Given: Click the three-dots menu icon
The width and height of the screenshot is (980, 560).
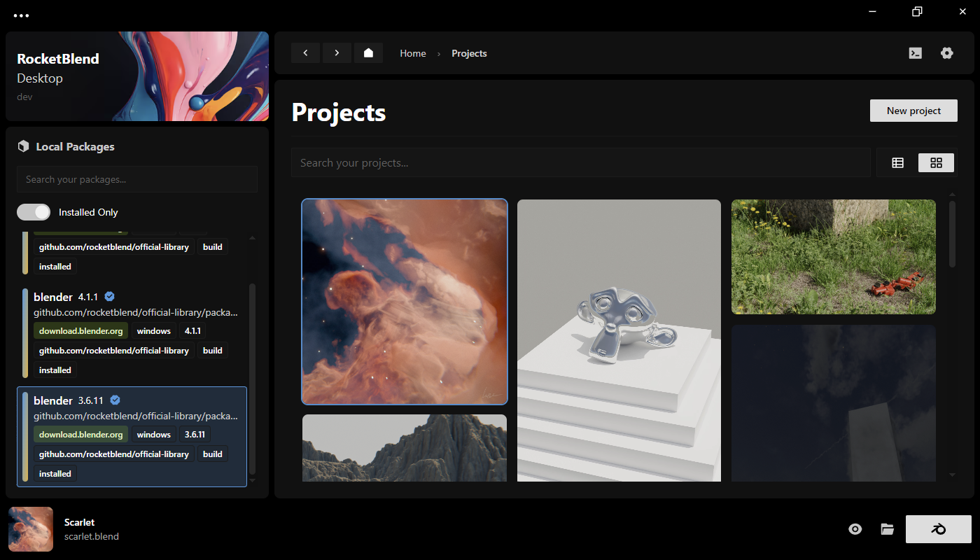Looking at the screenshot, I should 22,15.
